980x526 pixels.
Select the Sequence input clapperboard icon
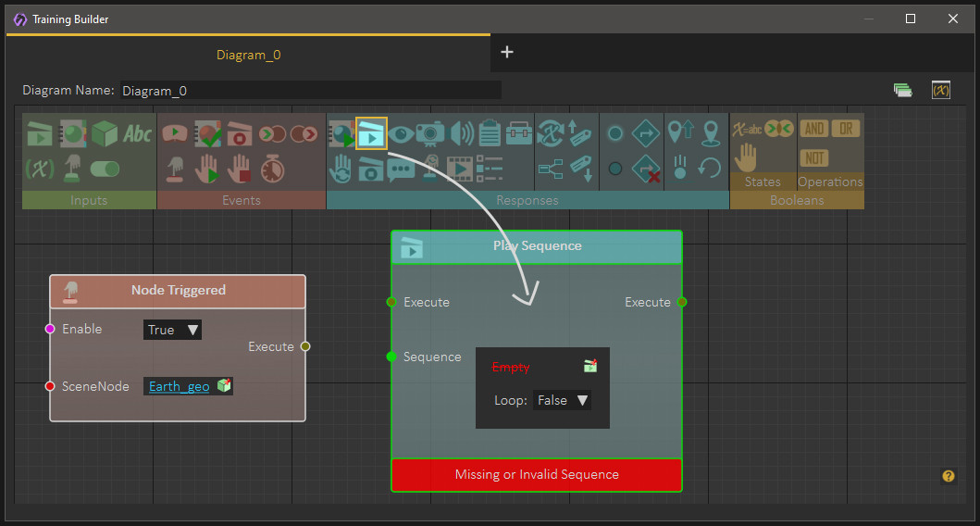40,133
